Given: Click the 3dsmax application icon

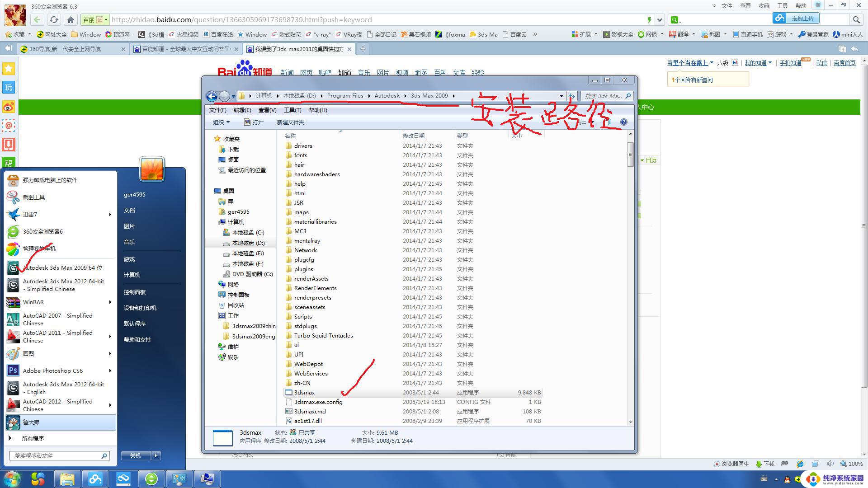Looking at the screenshot, I should (288, 392).
